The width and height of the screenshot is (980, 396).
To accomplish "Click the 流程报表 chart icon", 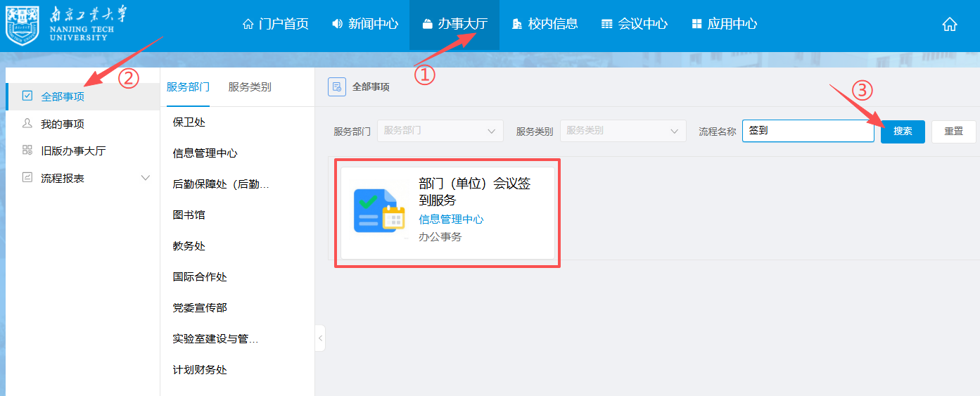I will click(27, 178).
